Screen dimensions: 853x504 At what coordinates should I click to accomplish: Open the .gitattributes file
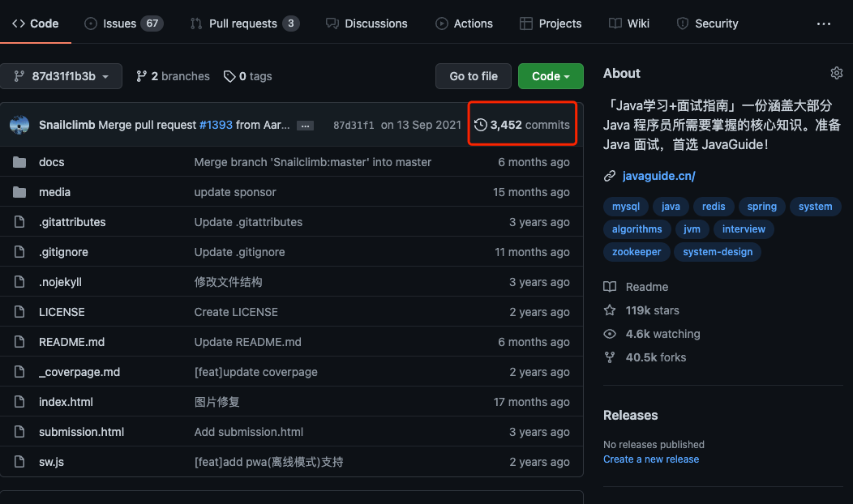point(72,222)
